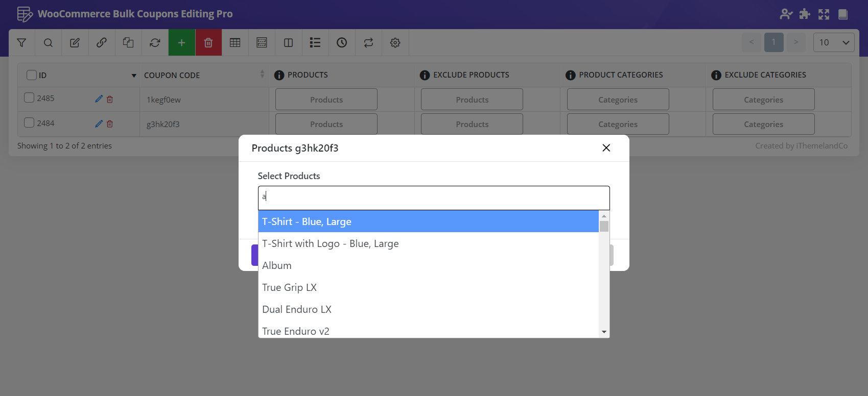
Task: Click the Select Products search field
Action: pyautogui.click(x=433, y=197)
